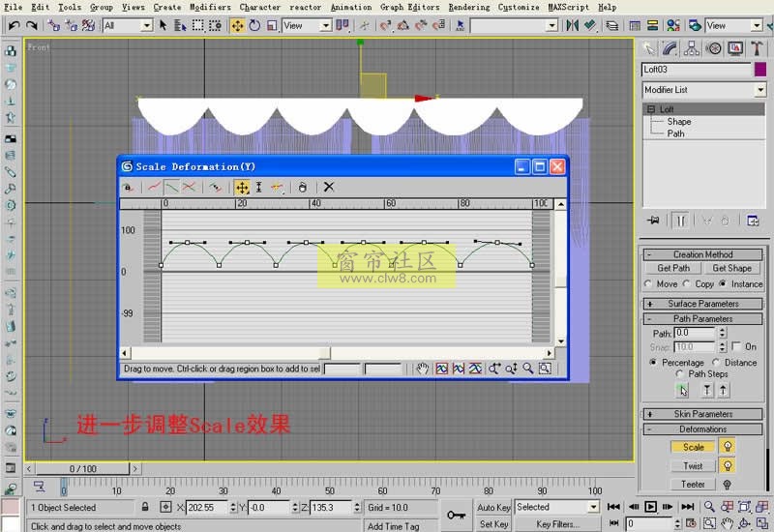This screenshot has height=532, width=774.
Task: Toggle Twist deformation lightbulb on/off
Action: [x=728, y=465]
